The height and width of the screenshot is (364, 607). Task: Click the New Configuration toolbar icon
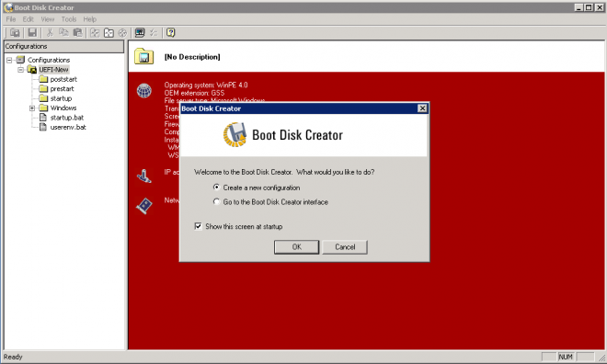(x=15, y=33)
